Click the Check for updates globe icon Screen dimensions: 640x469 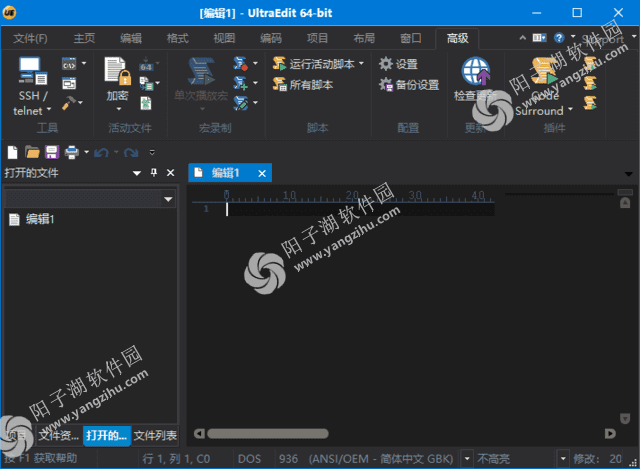point(476,71)
